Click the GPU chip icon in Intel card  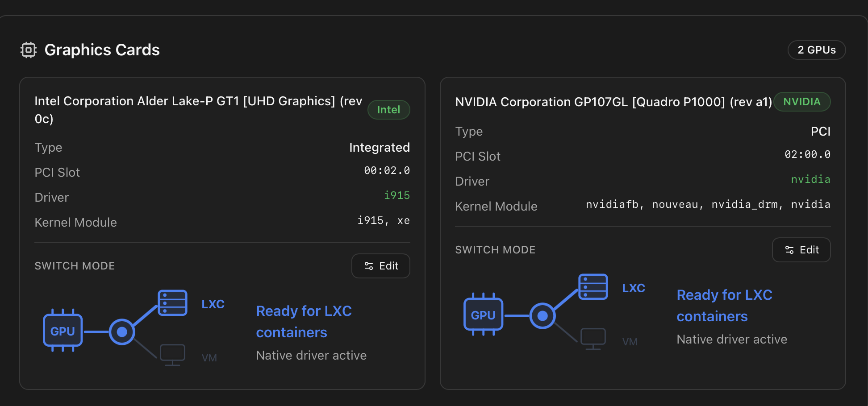(63, 331)
